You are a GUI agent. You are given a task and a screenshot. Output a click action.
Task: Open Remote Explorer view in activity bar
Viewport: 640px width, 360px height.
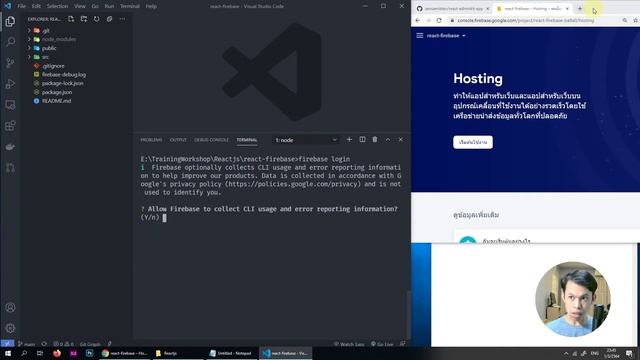tap(10, 105)
